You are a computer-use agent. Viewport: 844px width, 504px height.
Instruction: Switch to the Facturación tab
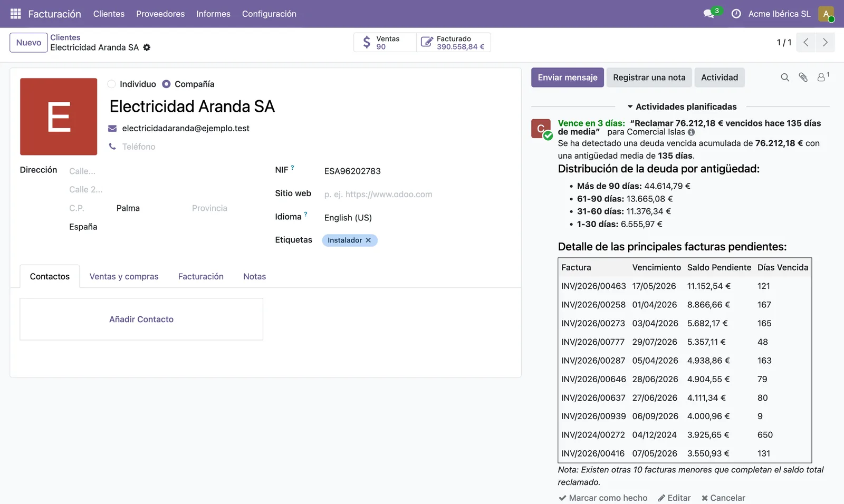[x=200, y=276]
